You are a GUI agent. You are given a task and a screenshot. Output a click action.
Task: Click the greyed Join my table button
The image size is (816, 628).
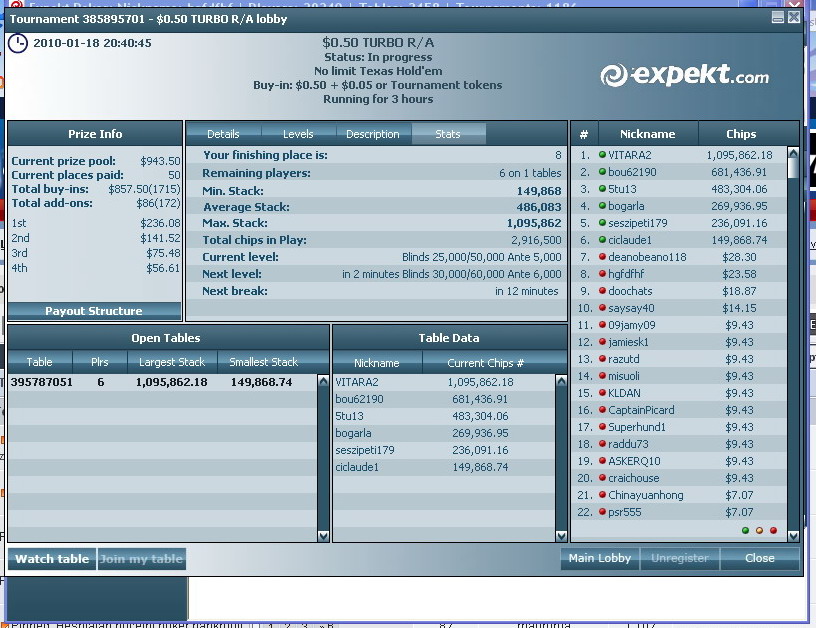coord(142,559)
